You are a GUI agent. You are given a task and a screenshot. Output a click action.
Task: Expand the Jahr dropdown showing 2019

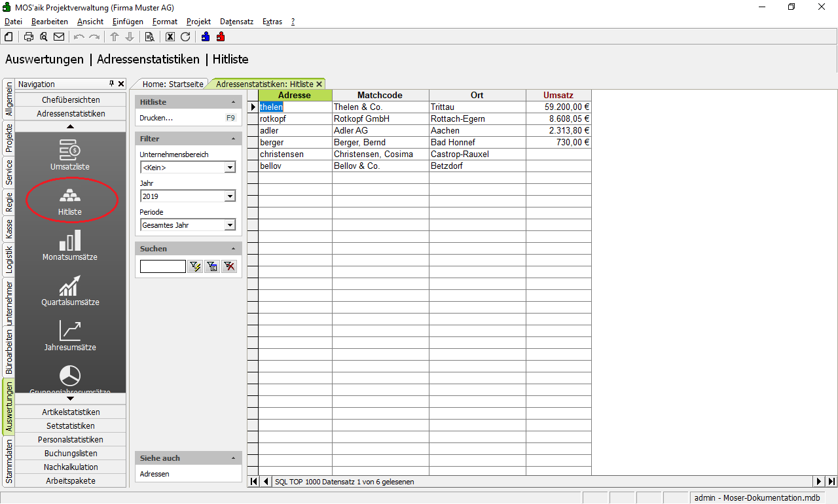pos(229,196)
